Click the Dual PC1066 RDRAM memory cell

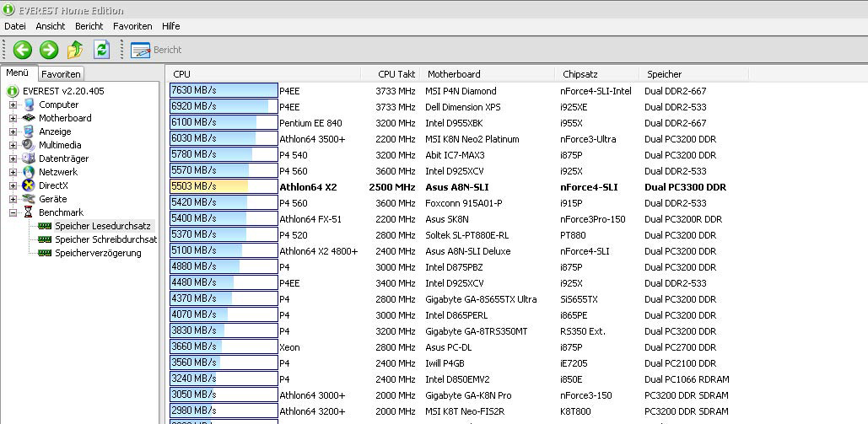[687, 379]
